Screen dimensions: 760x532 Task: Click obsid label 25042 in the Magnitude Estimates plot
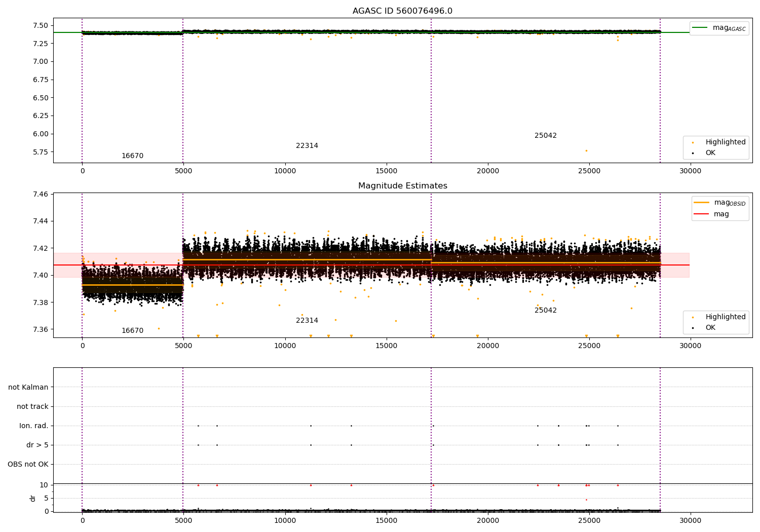point(546,311)
